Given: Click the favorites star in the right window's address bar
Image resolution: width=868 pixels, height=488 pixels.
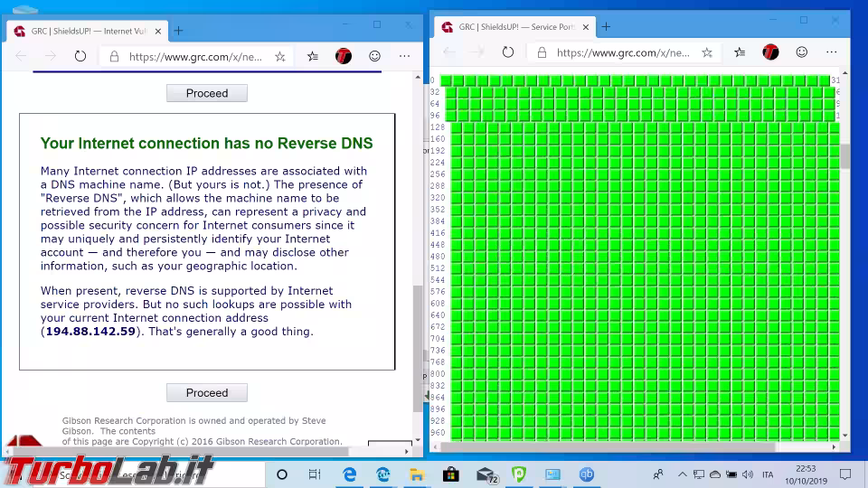Looking at the screenshot, I should click(707, 52).
